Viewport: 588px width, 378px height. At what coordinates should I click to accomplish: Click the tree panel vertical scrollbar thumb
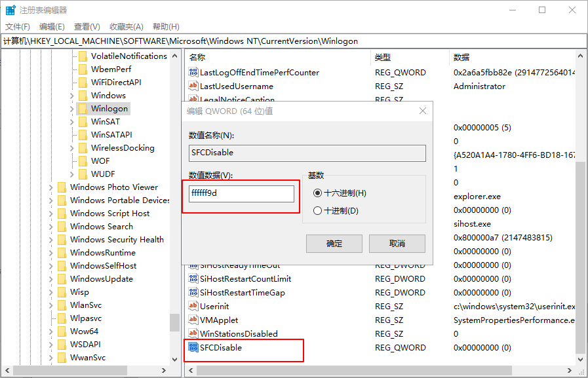click(174, 322)
